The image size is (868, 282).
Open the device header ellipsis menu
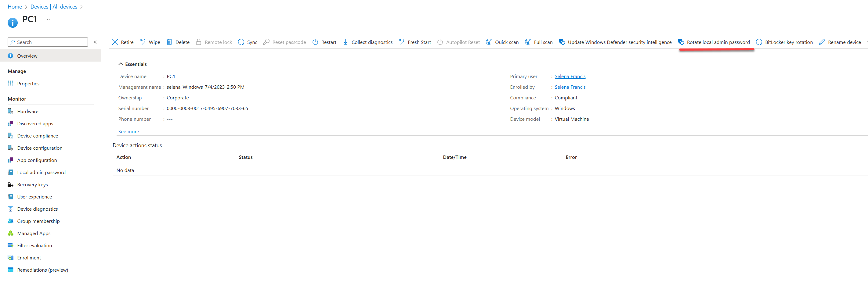[49, 19]
